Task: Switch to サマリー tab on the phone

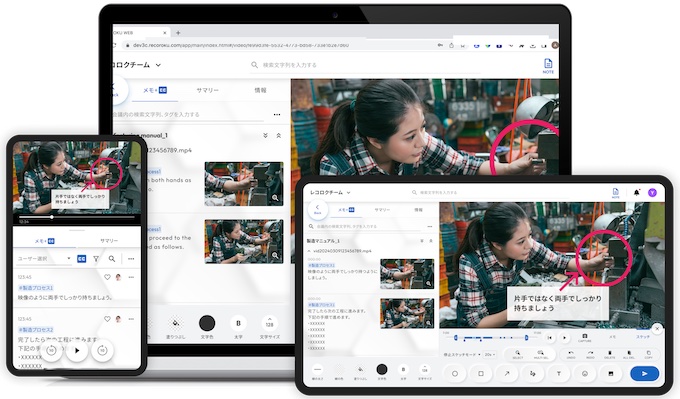Action: coord(109,241)
